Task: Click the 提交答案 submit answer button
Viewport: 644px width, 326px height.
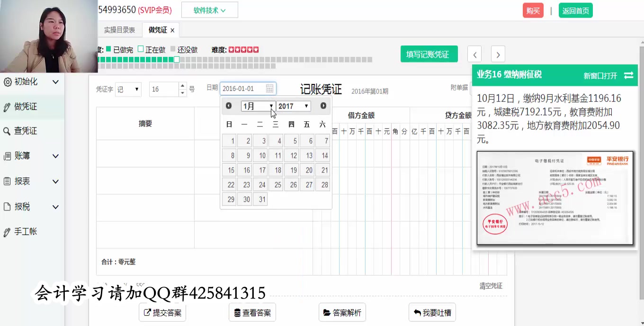Action: tap(162, 312)
